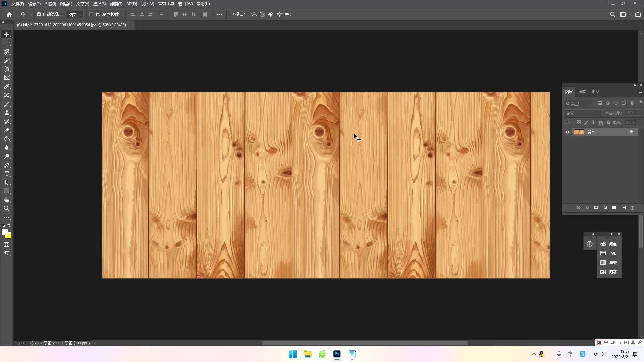Select the Zoom tool
Viewport: 644px width, 362px height.
pyautogui.click(x=7, y=208)
